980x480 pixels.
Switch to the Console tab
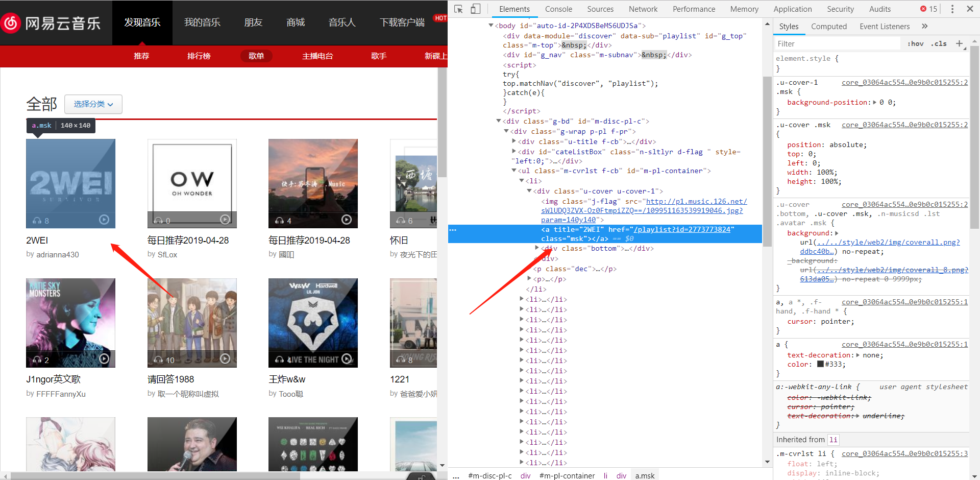558,9
